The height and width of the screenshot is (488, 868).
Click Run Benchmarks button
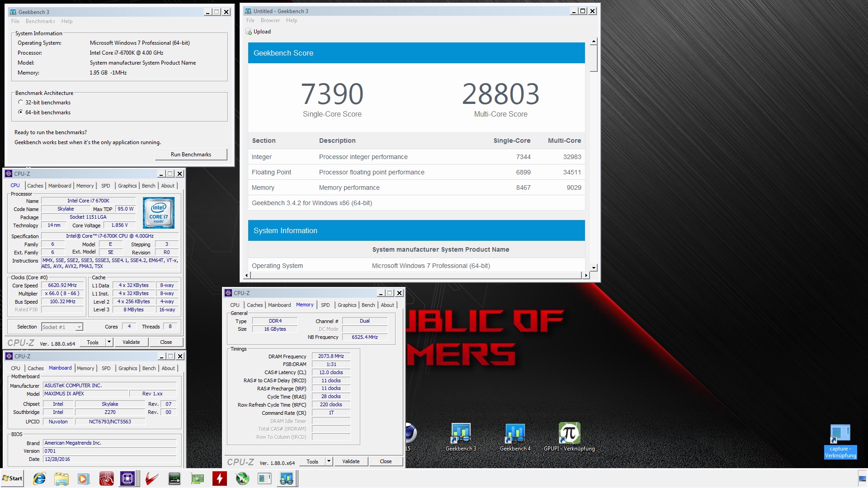coord(191,155)
